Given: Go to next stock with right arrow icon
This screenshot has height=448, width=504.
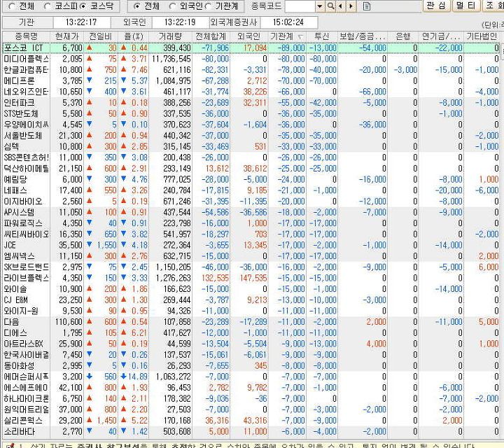Looking at the screenshot, I should [x=351, y=6].
